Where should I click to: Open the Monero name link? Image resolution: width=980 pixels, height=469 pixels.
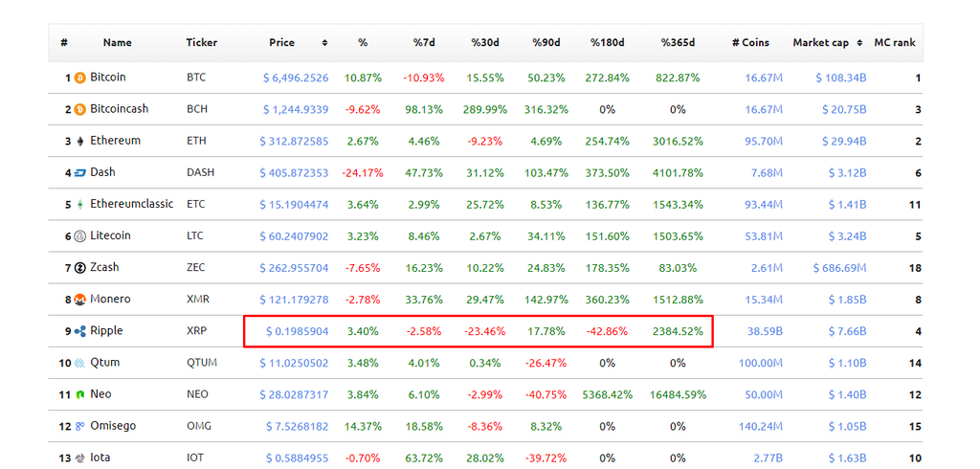point(110,299)
